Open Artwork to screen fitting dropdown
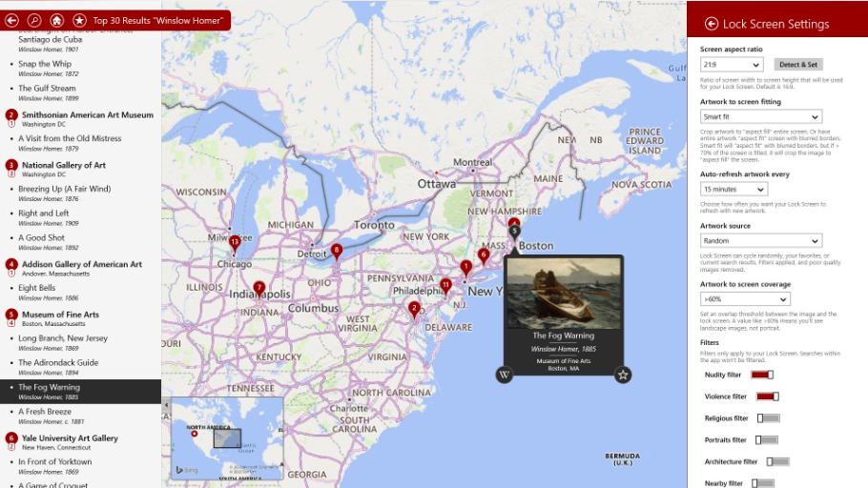 tap(761, 116)
